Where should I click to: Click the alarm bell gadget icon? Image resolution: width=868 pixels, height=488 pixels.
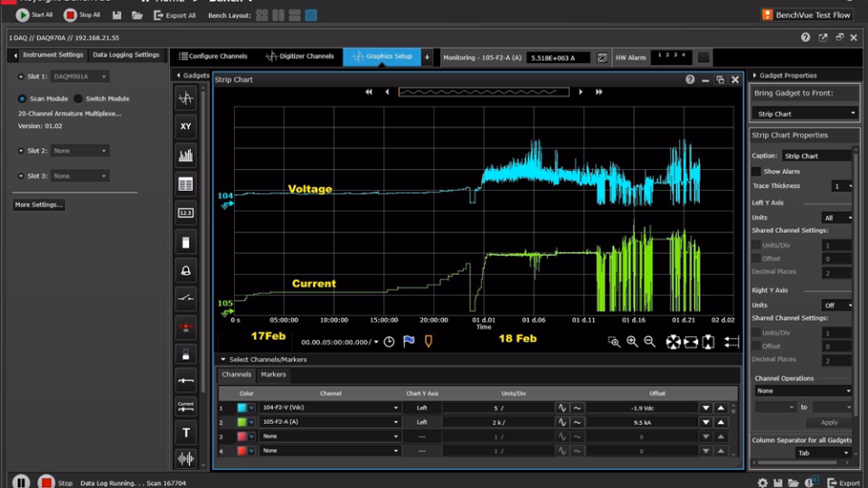click(x=185, y=270)
